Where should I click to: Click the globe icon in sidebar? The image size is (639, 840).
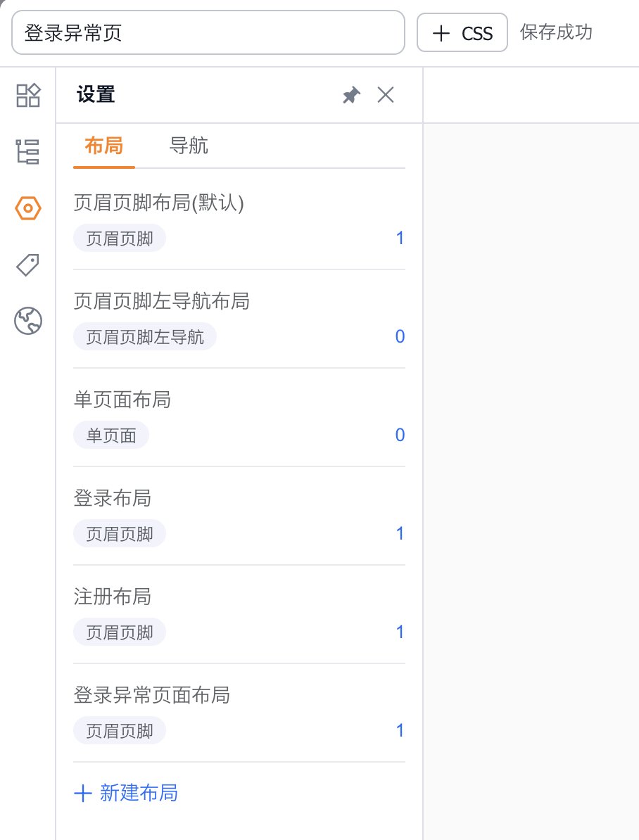(28, 321)
